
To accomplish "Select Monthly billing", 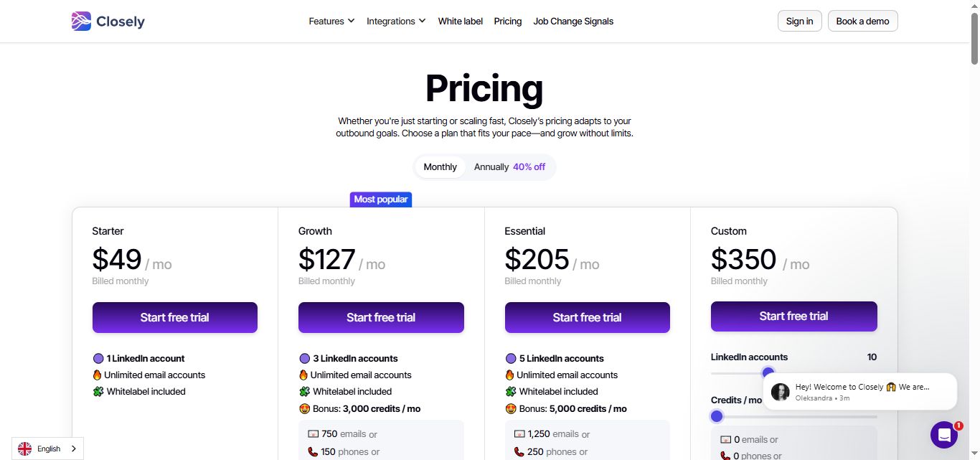I will pos(440,166).
